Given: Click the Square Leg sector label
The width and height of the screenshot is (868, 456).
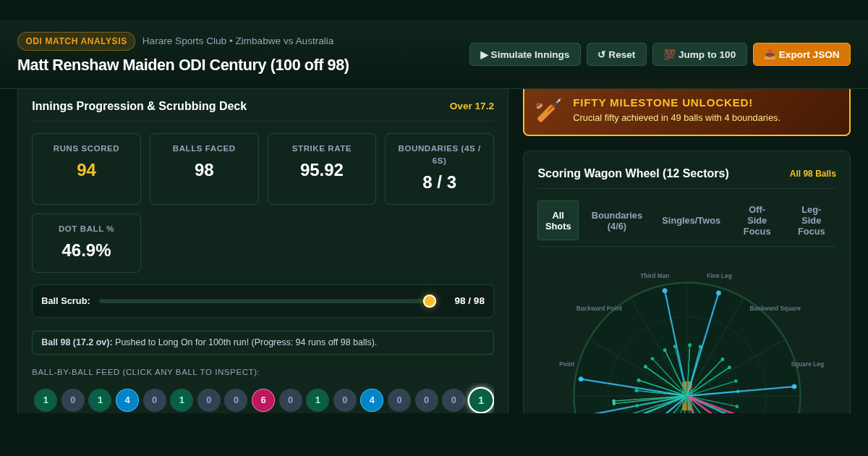Looking at the screenshot, I should (807, 364).
